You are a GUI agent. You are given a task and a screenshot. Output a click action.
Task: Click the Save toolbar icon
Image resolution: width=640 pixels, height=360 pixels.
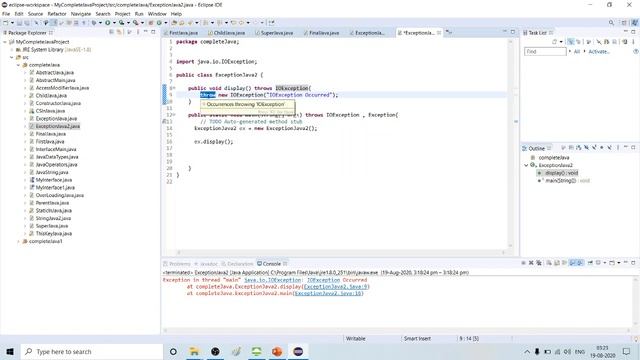tap(19, 23)
